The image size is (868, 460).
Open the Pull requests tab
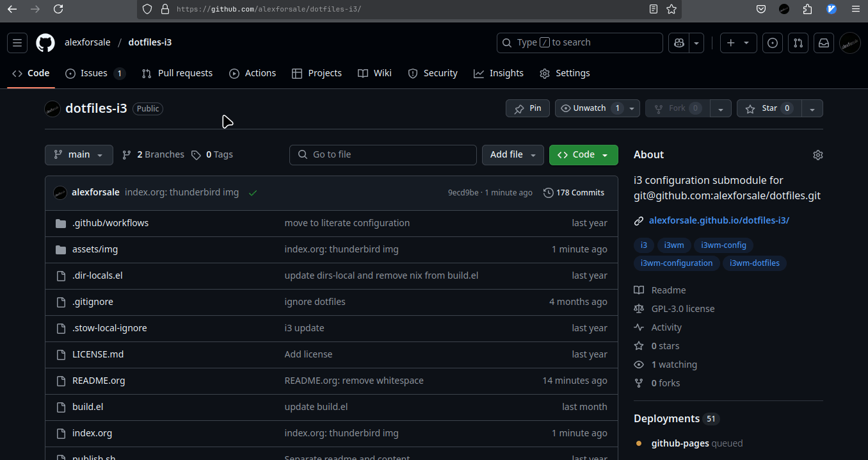click(177, 73)
